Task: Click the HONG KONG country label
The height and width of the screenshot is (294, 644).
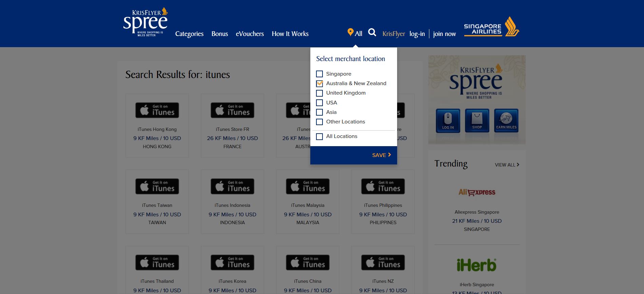Action: pos(157,146)
